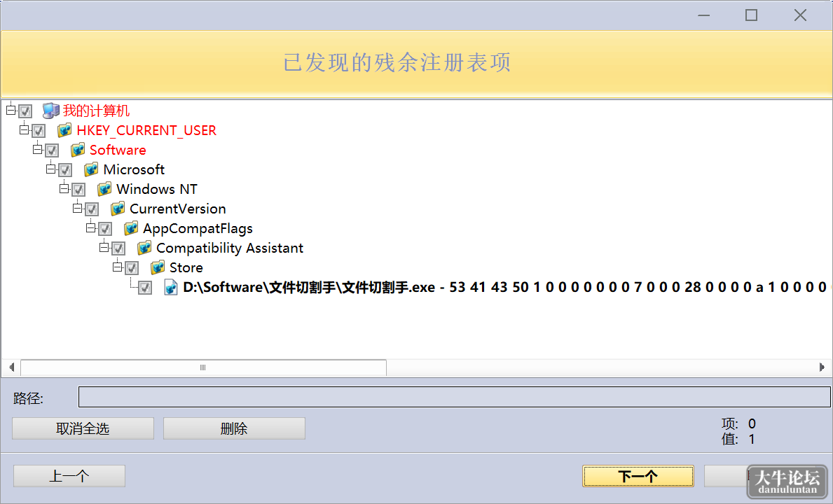Click the Store registry key icon
Screen dimensions: 833x504
click(x=158, y=268)
